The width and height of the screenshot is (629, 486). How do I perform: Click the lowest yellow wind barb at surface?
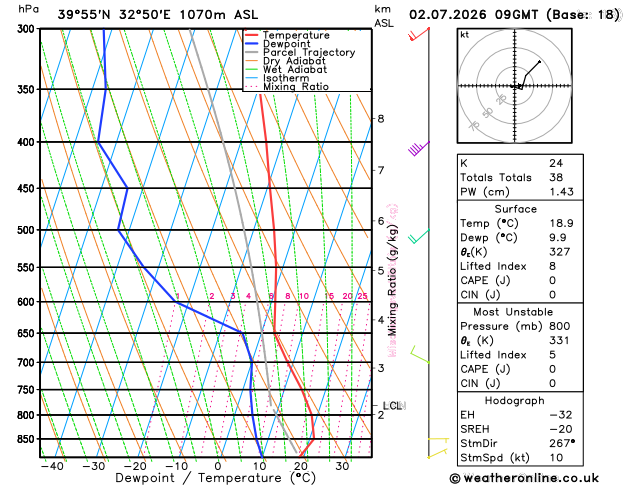tap(437, 454)
